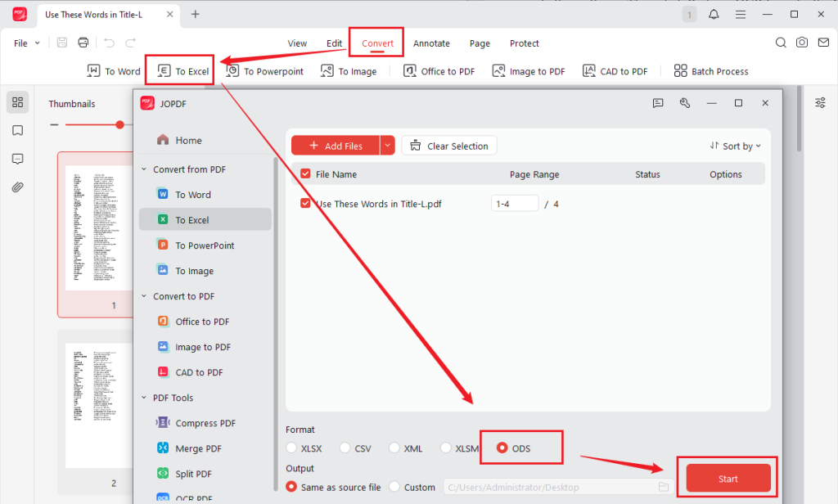838x504 pixels.
Task: Toggle the File Name header select-all checkbox
Action: pos(306,173)
